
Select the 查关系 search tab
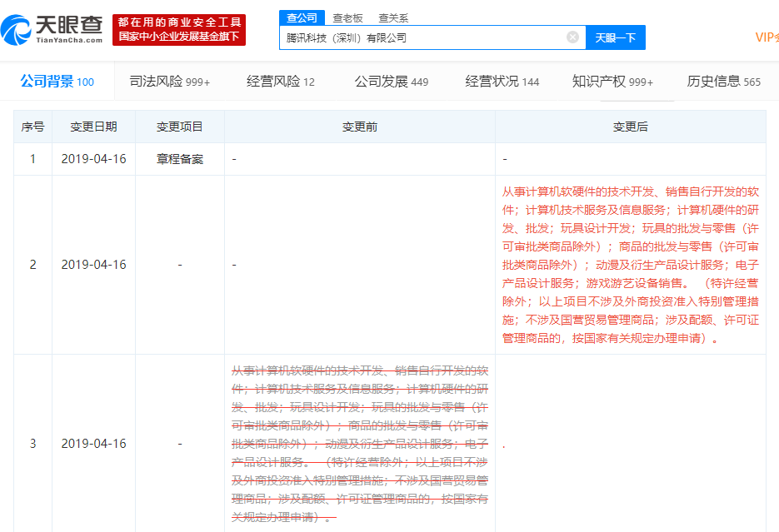(393, 18)
